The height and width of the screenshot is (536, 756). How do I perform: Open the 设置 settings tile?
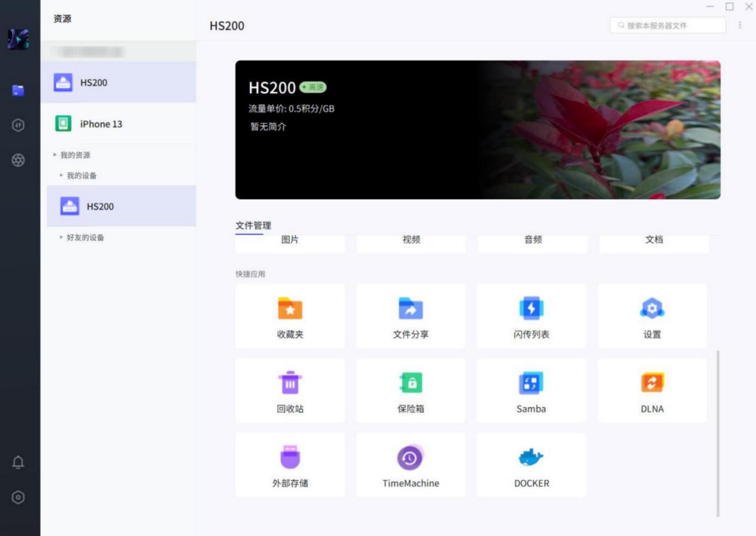(652, 309)
